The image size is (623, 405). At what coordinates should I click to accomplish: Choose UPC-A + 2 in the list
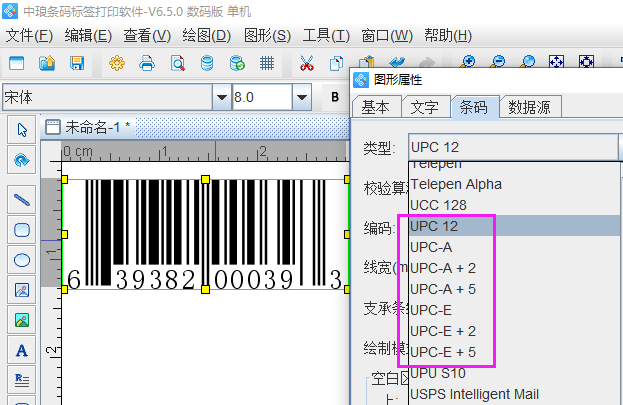pyautogui.click(x=514, y=268)
